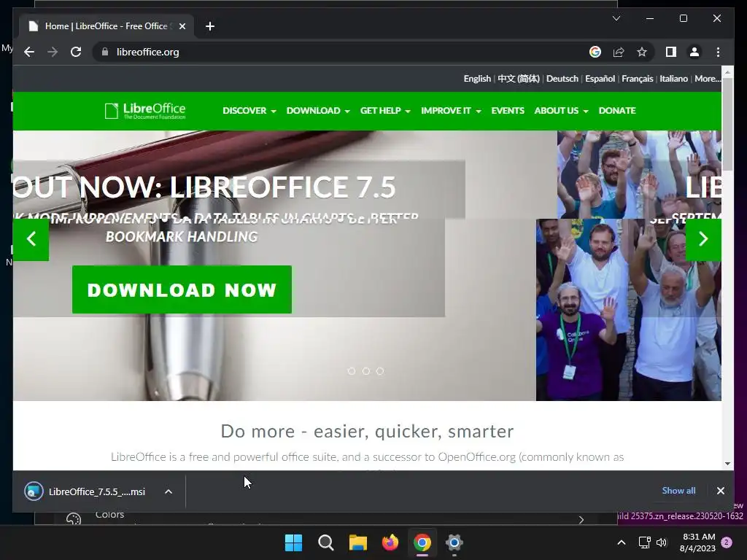Open the network icon in the tray

point(645,542)
